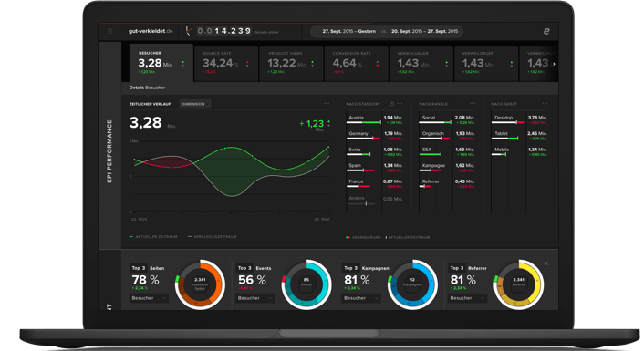
Task: Close the Top 3 bottom panel
Action: coord(545,263)
